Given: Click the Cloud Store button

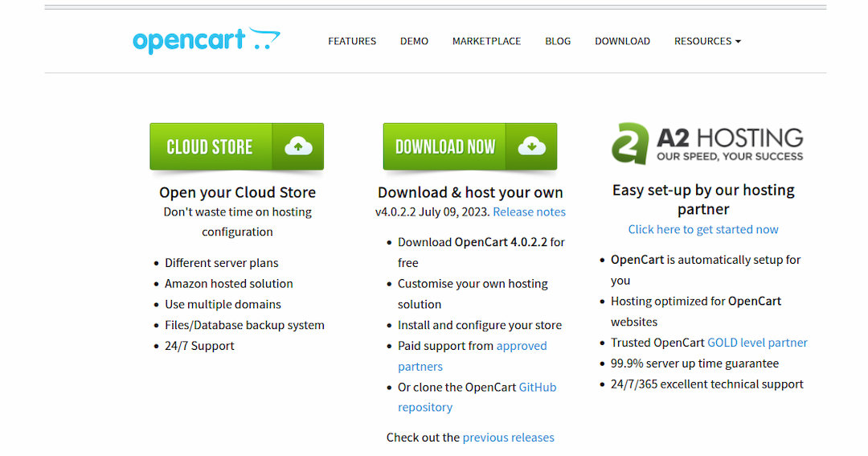Looking at the screenshot, I should coord(236,146).
